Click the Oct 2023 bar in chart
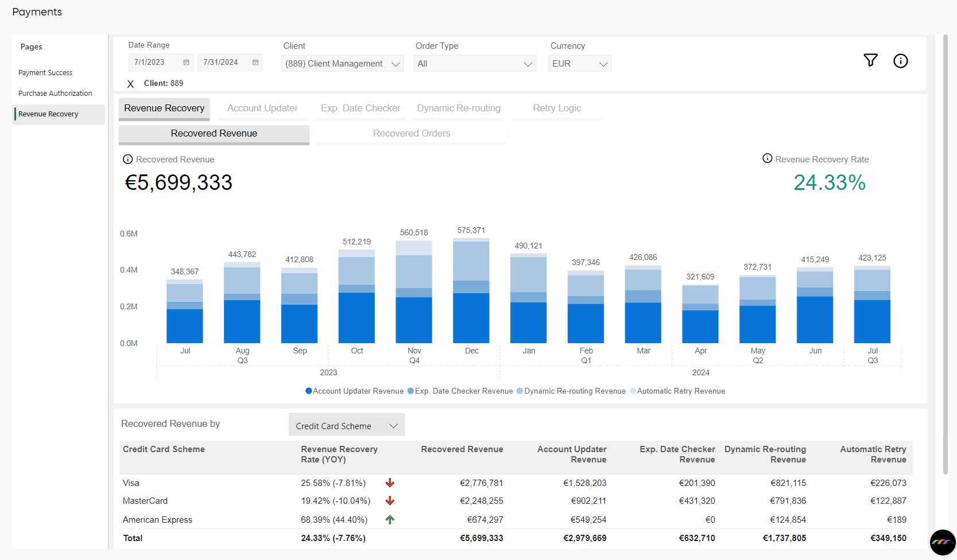This screenshot has width=957, height=560. click(357, 296)
